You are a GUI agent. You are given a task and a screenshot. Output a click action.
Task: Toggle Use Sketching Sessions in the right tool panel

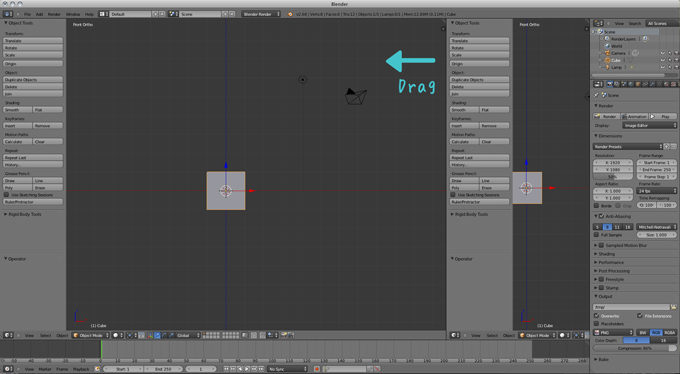[x=453, y=195]
